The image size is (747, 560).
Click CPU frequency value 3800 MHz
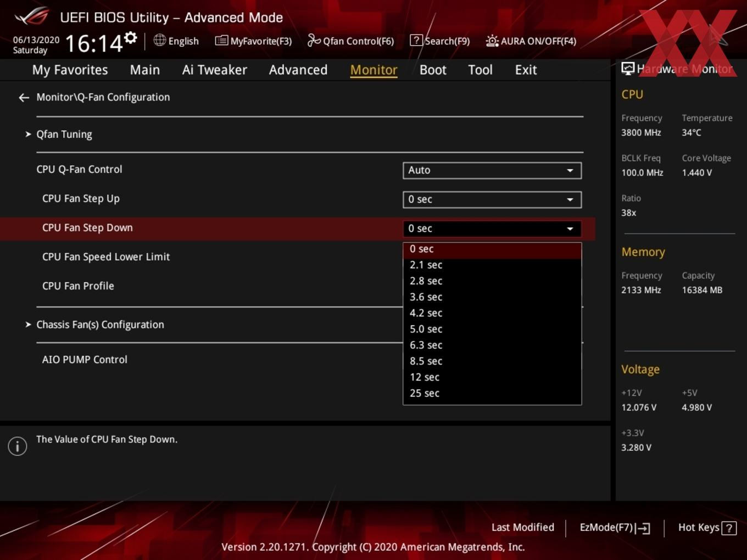pyautogui.click(x=641, y=133)
